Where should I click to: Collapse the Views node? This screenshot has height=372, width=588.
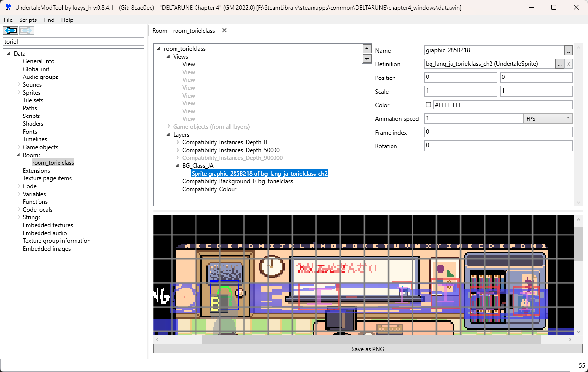pyautogui.click(x=169, y=57)
